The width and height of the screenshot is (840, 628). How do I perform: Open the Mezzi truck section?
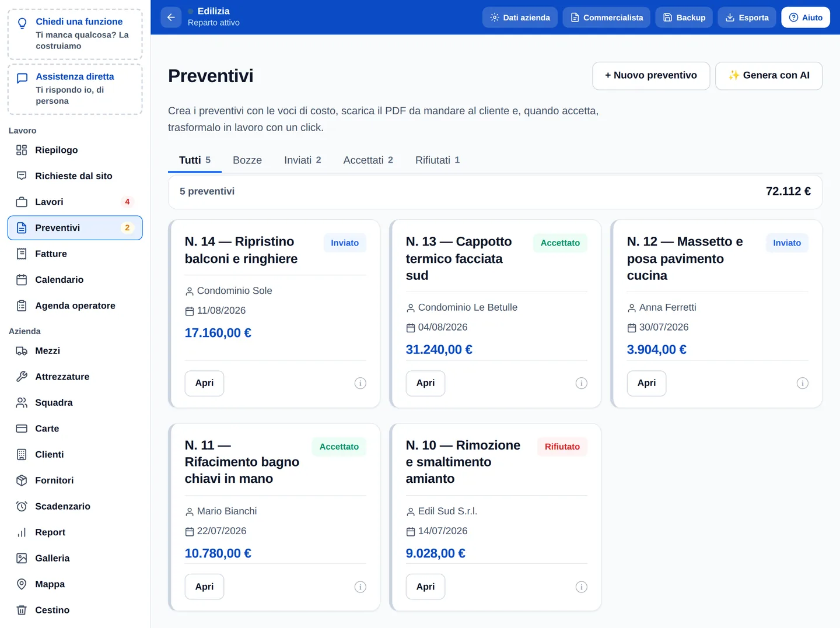pyautogui.click(x=75, y=351)
